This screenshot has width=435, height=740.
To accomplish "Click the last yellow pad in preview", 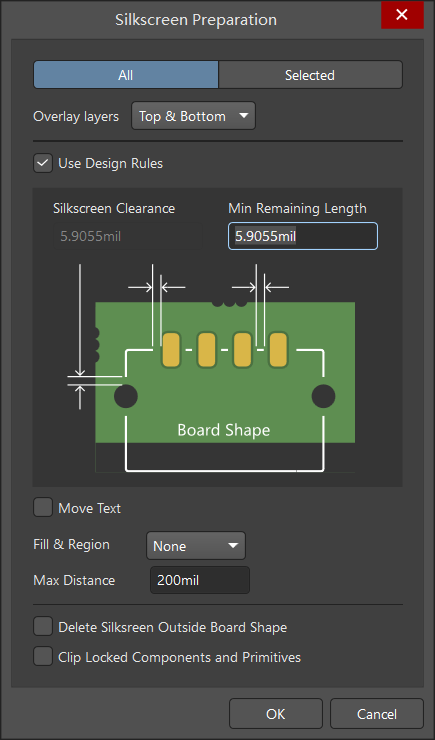I will coord(278,350).
